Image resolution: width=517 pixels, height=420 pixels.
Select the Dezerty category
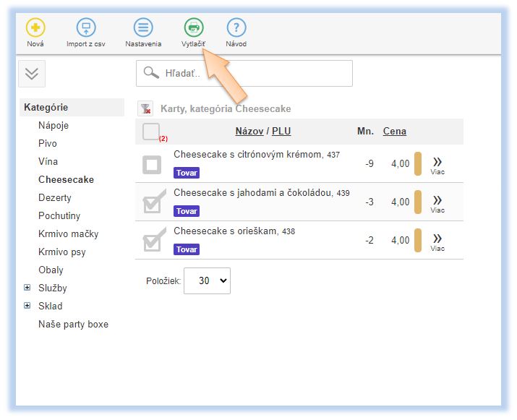pyautogui.click(x=55, y=198)
